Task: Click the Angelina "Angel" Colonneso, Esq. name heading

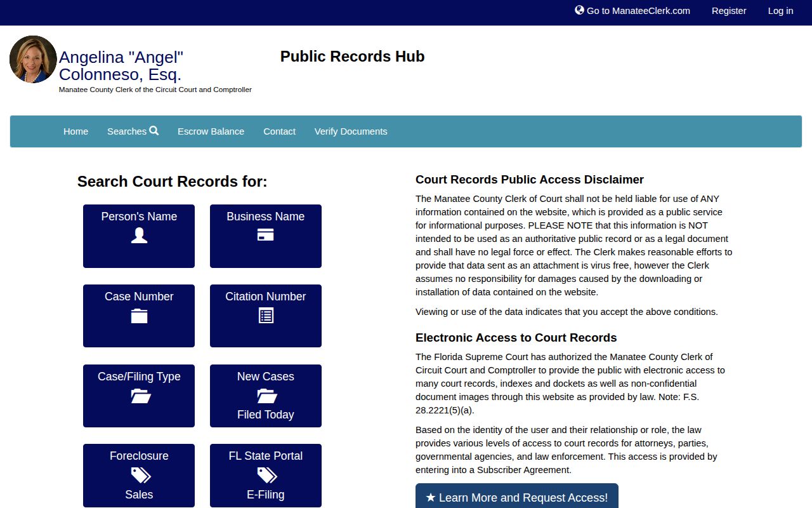Action: [121, 66]
